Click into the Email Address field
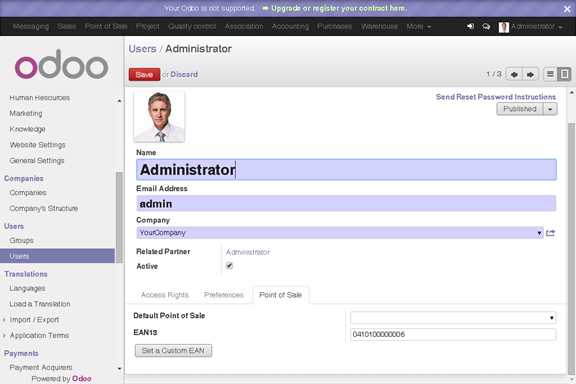Screen dimensions: 576x384 [x=346, y=204]
